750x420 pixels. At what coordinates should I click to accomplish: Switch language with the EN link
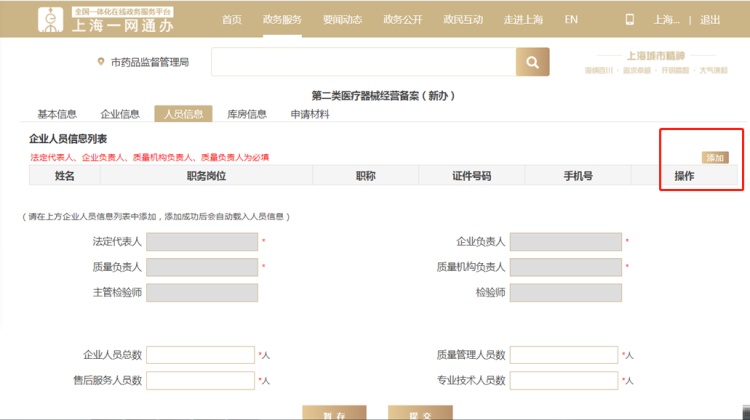(x=571, y=19)
